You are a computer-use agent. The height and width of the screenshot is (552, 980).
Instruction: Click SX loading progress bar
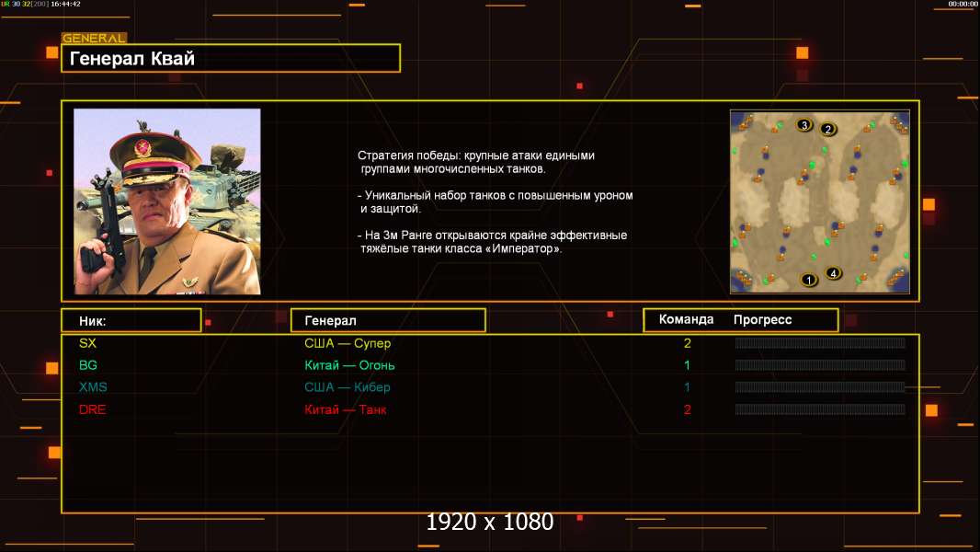pos(820,342)
